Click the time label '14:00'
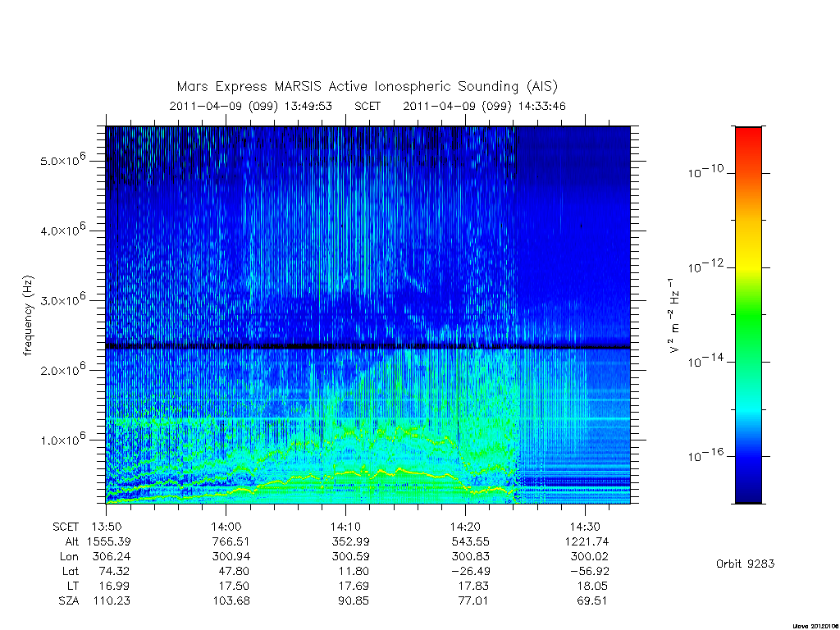This screenshot has width=840, height=630. click(226, 527)
